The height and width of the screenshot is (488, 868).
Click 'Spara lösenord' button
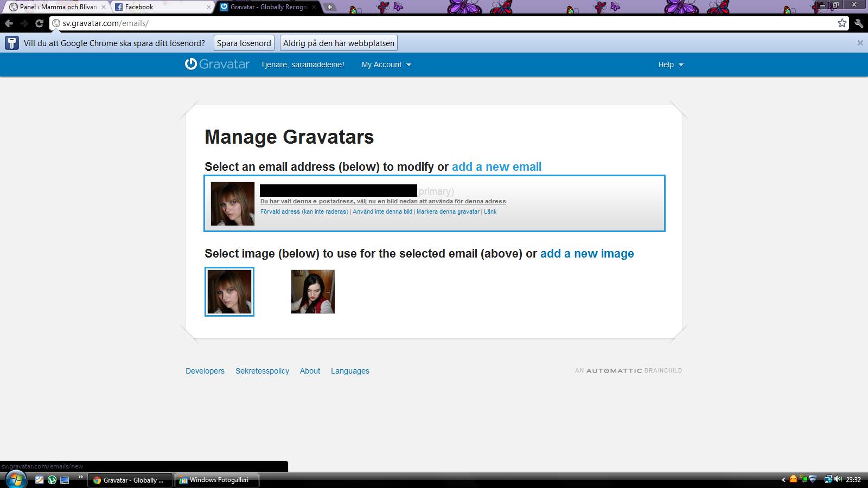(x=244, y=43)
